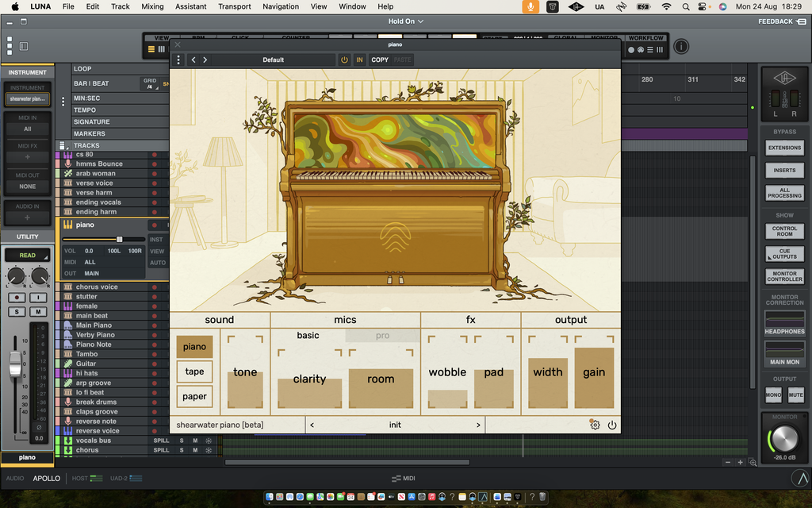Open MIDI OUT NONE selector
This screenshot has width=812, height=508.
28,187
